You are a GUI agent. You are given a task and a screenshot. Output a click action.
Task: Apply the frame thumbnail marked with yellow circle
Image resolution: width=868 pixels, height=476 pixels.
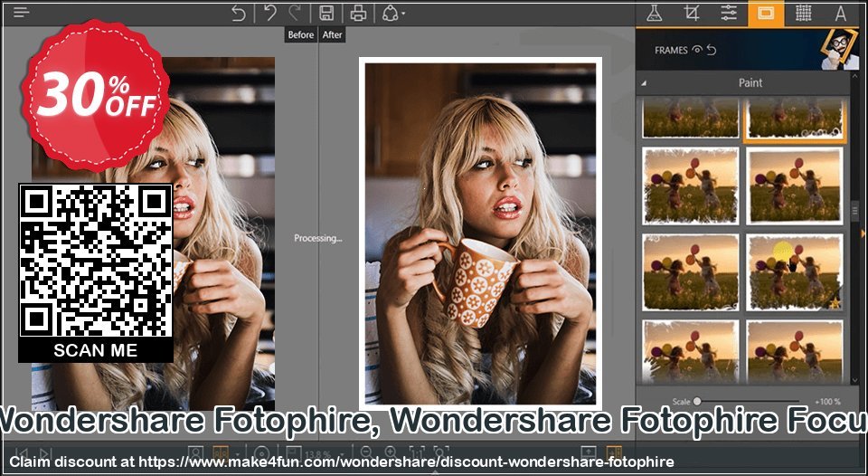pyautogui.click(x=795, y=272)
